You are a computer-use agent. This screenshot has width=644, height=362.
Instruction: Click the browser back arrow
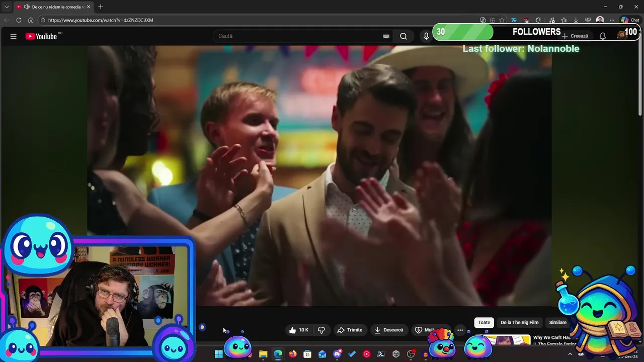tap(7, 20)
